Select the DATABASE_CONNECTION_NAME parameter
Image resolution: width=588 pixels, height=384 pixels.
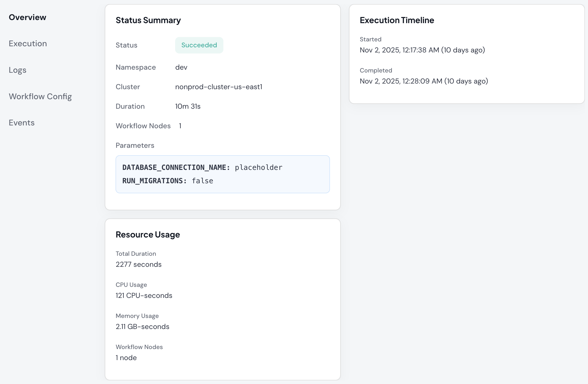[176, 167]
